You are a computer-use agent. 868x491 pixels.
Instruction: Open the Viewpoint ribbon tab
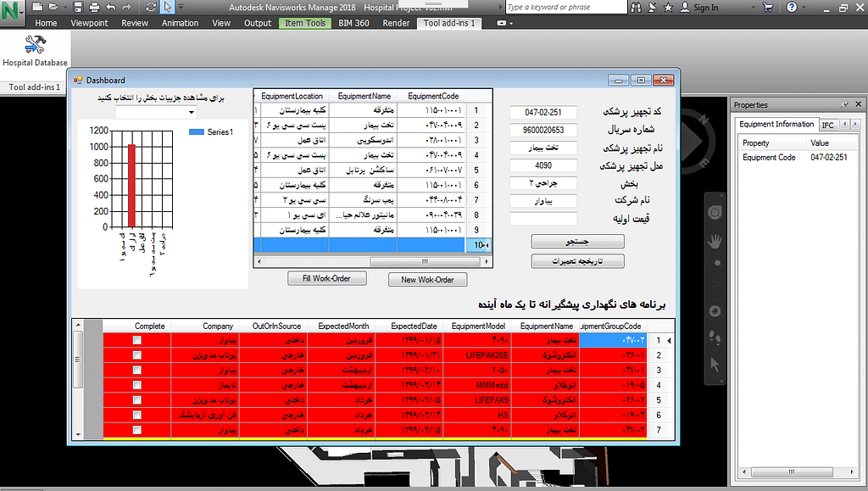click(x=89, y=23)
